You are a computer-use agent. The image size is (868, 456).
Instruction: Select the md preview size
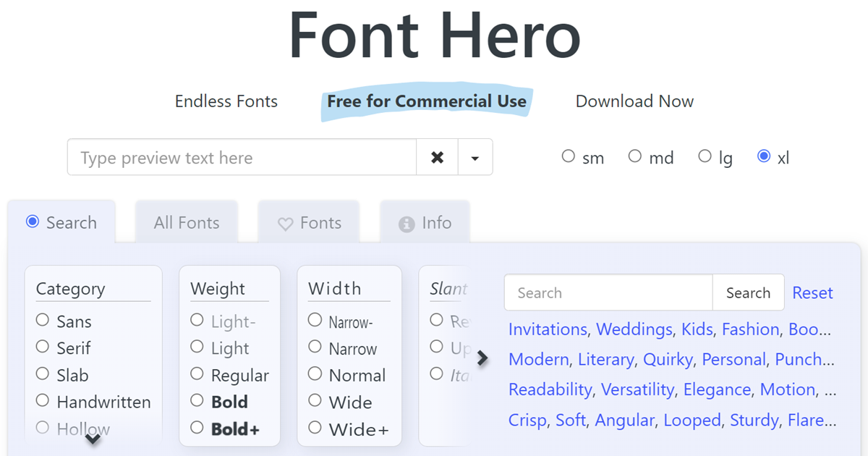click(x=635, y=155)
